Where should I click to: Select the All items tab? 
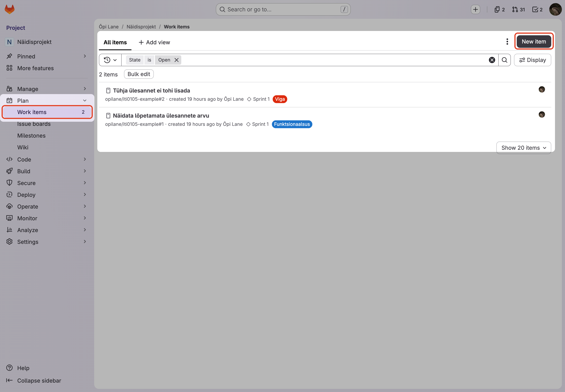pyautogui.click(x=115, y=42)
